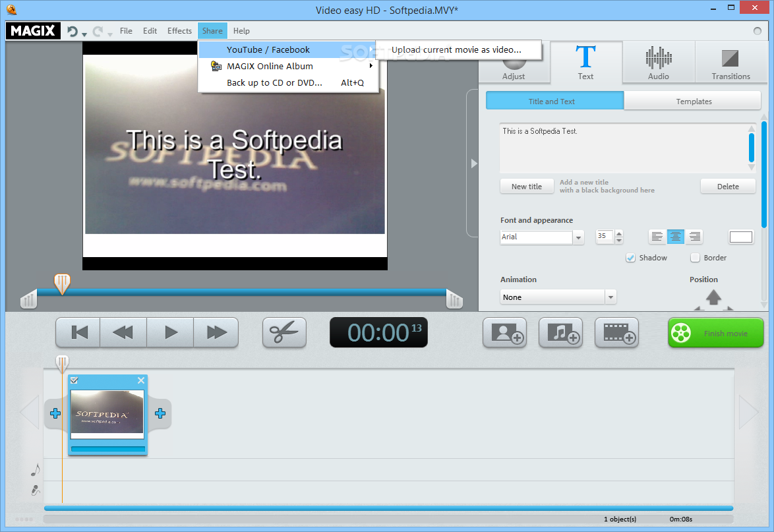Click the timeline playhead marker
Screen dimensions: 774x532
coord(62,364)
